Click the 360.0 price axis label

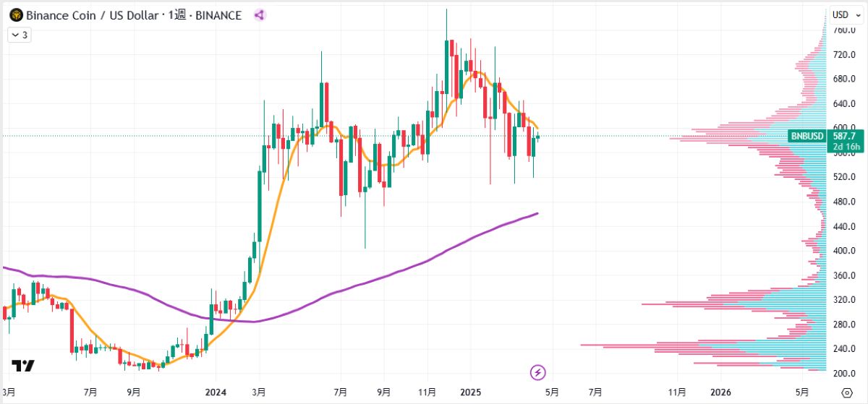click(x=844, y=275)
